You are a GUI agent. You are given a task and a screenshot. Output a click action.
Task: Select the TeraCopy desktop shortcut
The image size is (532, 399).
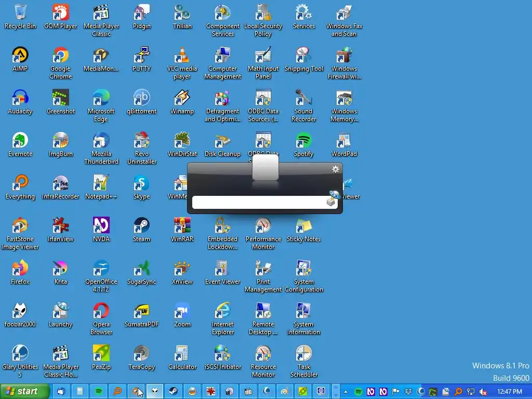coord(142,357)
